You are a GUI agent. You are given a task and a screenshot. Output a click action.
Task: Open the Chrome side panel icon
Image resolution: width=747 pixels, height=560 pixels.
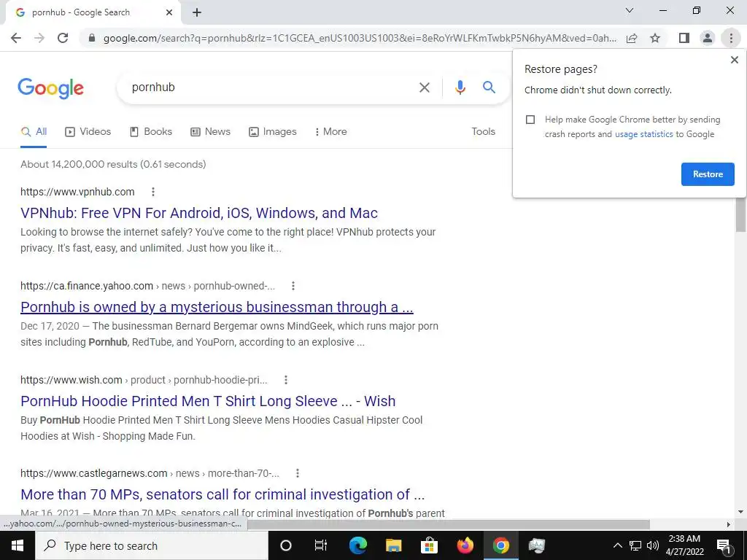[x=684, y=38]
